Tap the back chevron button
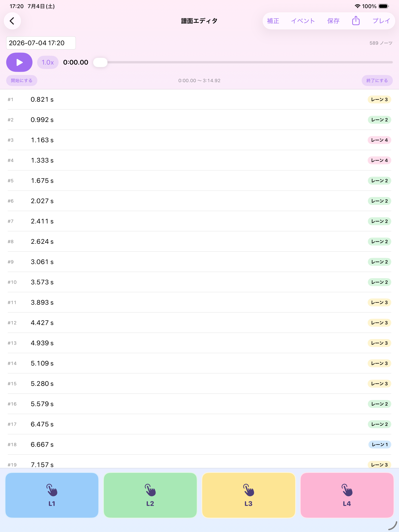399x532 pixels. pyautogui.click(x=12, y=21)
